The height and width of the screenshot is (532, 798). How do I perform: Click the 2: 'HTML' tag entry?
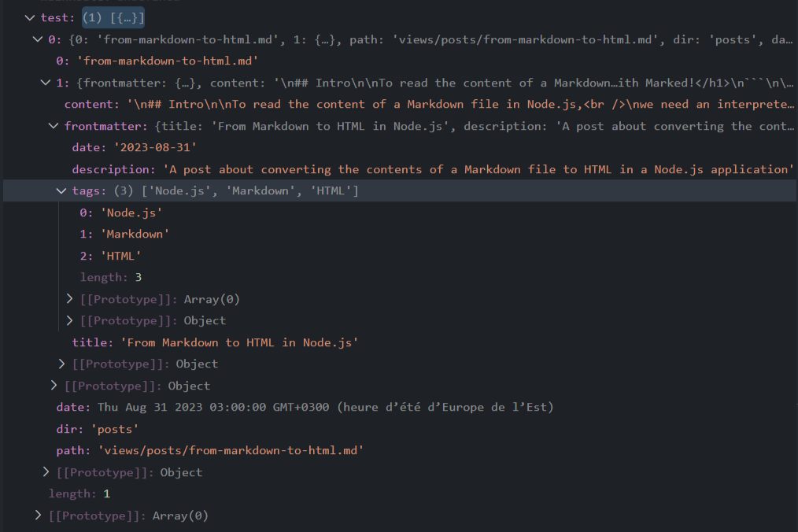110,256
